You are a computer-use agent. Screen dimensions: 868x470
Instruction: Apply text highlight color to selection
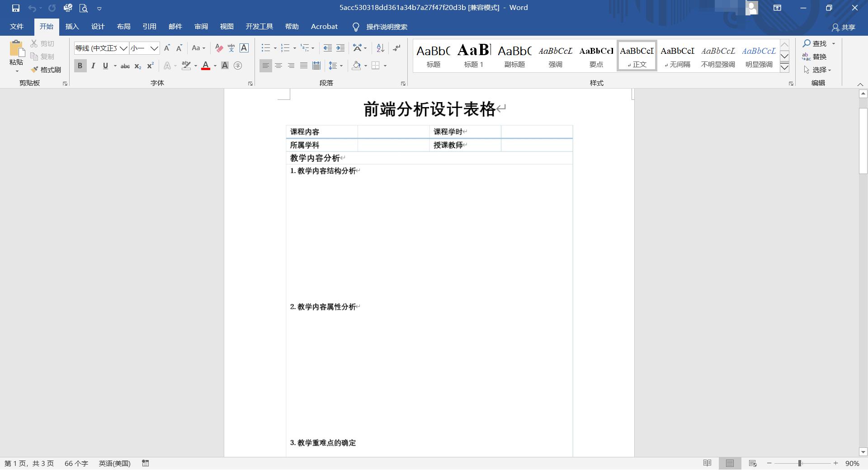click(187, 66)
